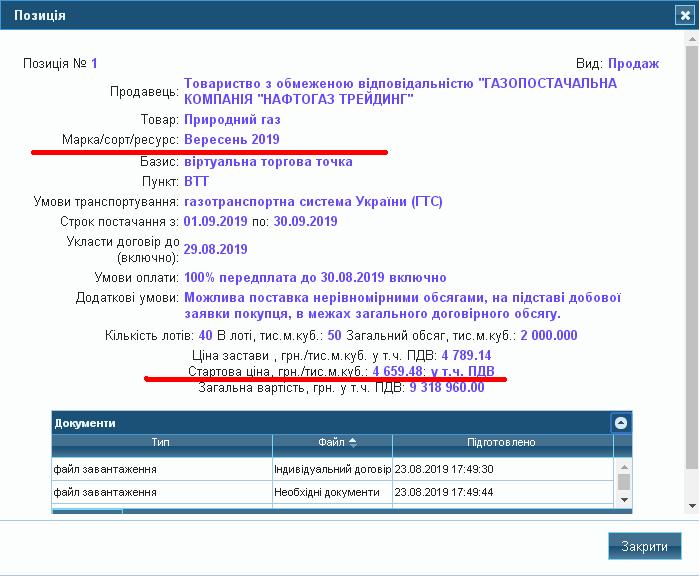Click the Можлива поставка additional conditions text
Image resolution: width=700 pixels, height=578 pixels.
pos(402,305)
